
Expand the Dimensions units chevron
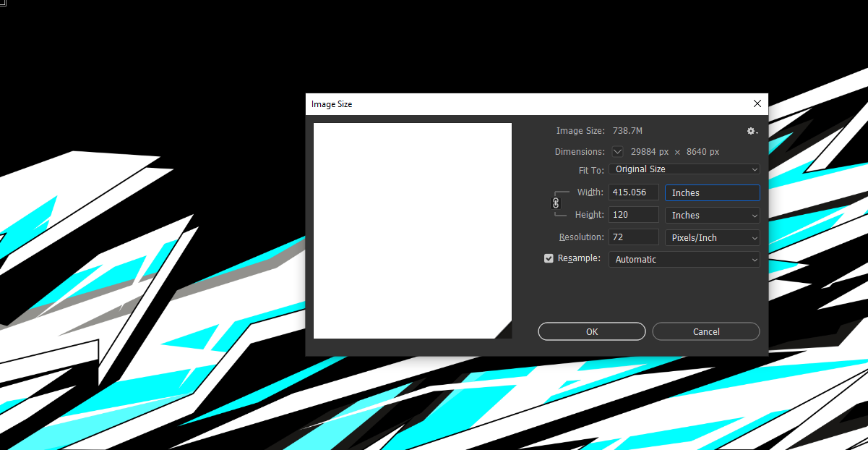(x=617, y=151)
